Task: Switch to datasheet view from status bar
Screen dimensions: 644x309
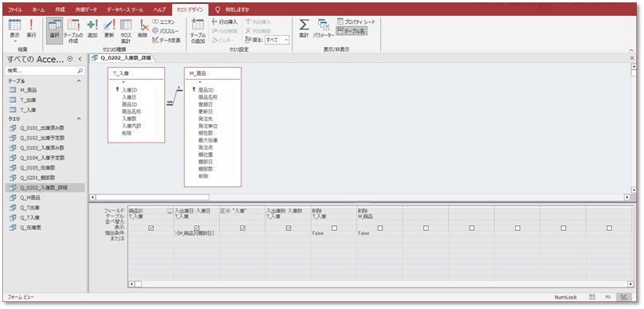Action: (x=592, y=297)
